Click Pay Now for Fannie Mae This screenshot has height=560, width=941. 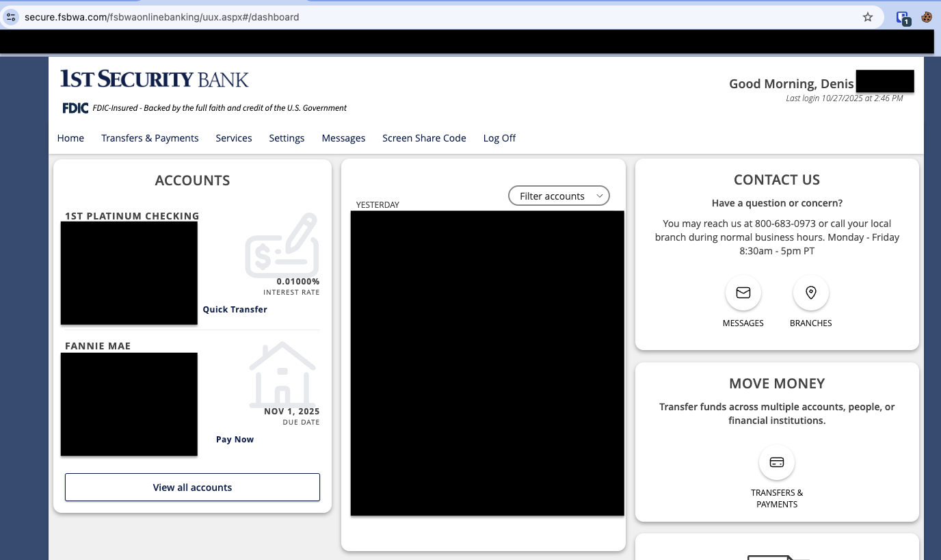tap(235, 440)
